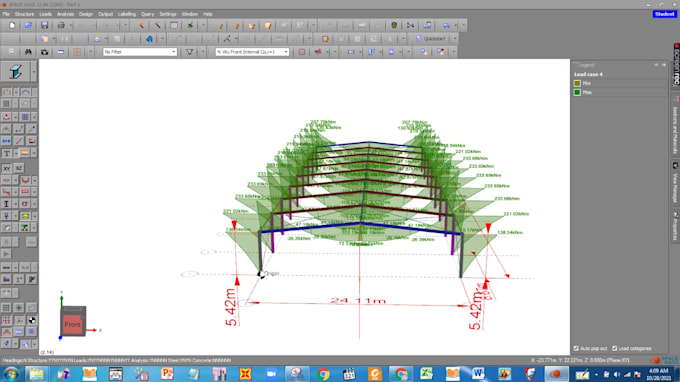Image resolution: width=680 pixels, height=382 pixels.
Task: Open the Design menu
Action: (85, 14)
